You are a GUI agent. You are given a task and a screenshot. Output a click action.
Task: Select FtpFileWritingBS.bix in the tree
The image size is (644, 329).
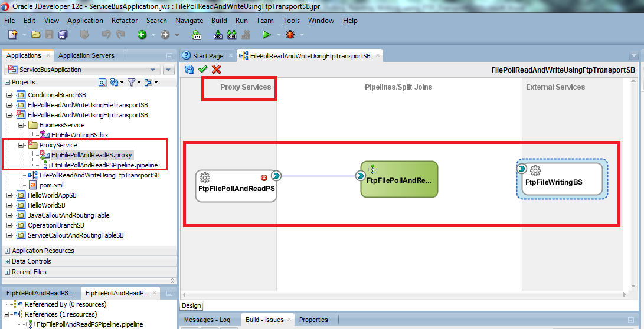(80, 135)
